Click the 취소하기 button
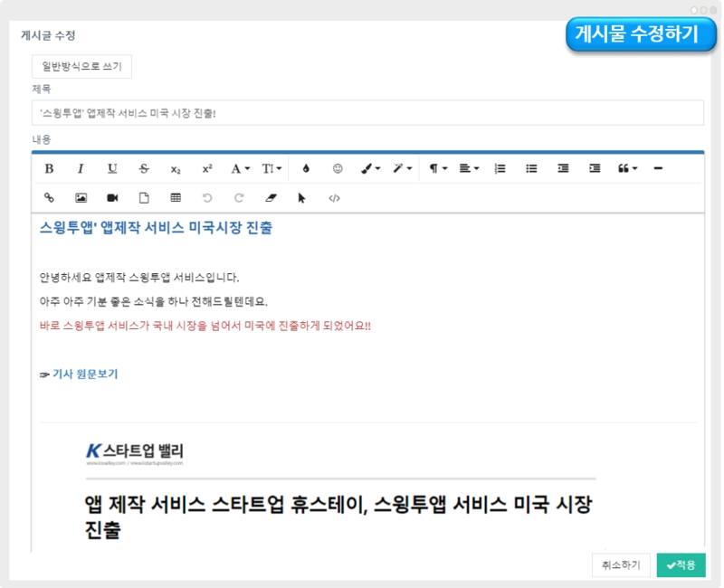The image size is (724, 588). (x=621, y=564)
